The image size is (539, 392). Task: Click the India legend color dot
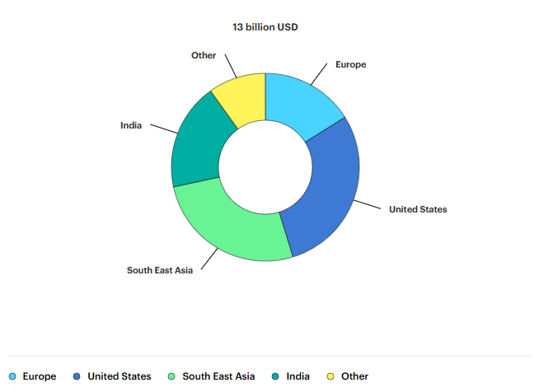[x=275, y=376]
